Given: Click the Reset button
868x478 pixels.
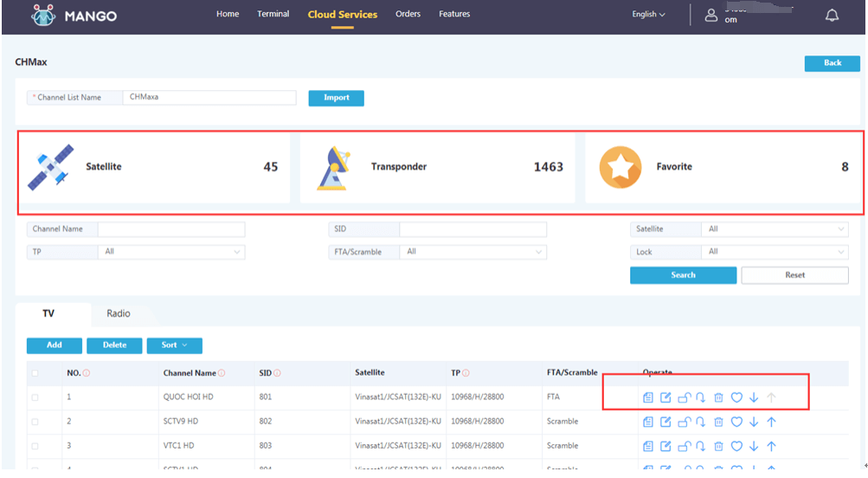Looking at the screenshot, I should pyautogui.click(x=795, y=275).
